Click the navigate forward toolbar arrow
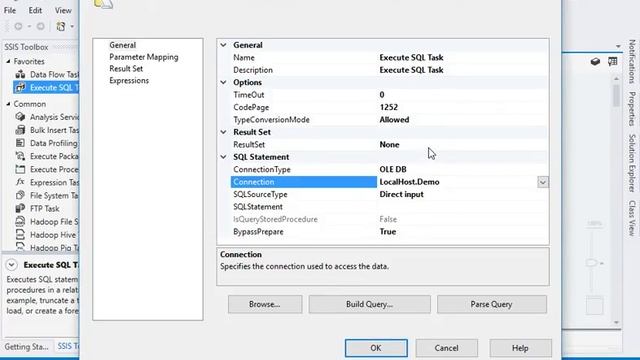The width and height of the screenshot is (640, 360). [40, 27]
